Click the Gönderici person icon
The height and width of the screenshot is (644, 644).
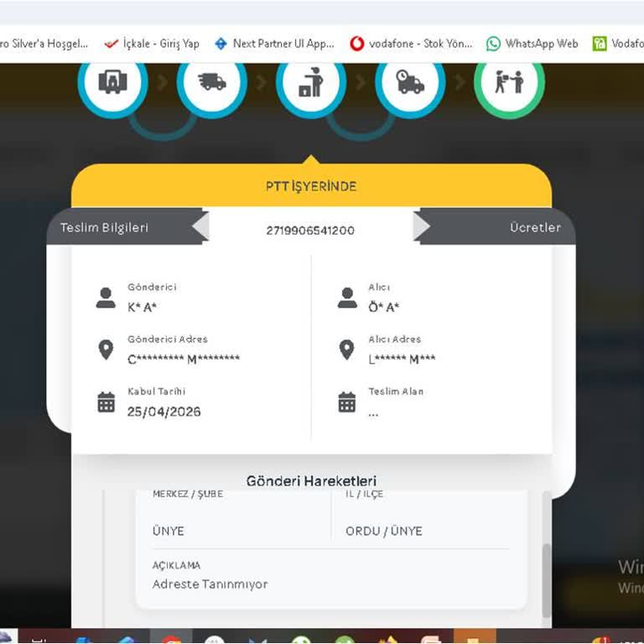[106, 298]
